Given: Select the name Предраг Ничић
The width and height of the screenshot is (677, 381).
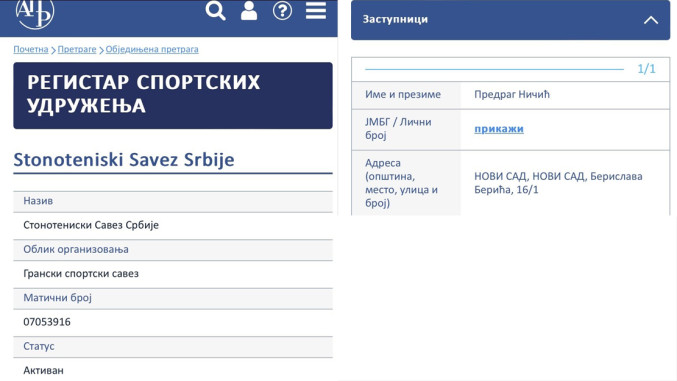Looking at the screenshot, I should [x=512, y=94].
